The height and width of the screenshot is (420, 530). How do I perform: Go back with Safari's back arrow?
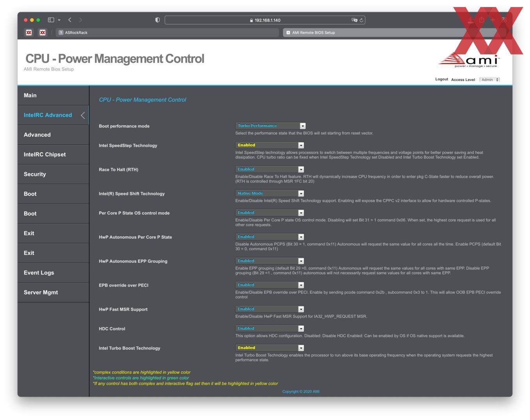70,20
